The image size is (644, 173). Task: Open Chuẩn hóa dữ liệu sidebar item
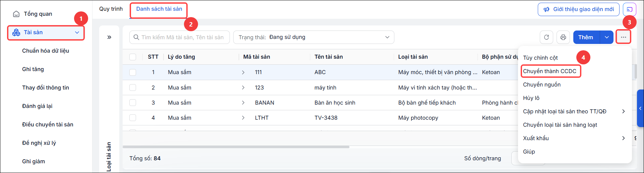pyautogui.click(x=46, y=51)
